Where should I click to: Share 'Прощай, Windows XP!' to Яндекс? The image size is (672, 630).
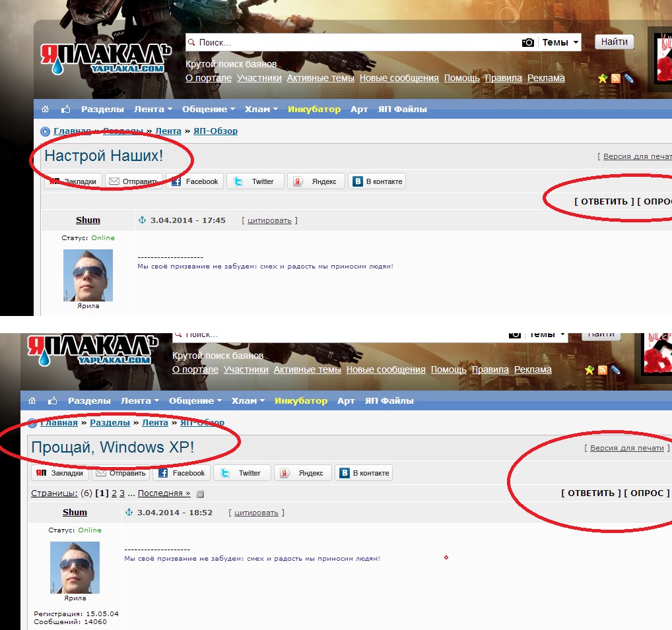click(303, 473)
